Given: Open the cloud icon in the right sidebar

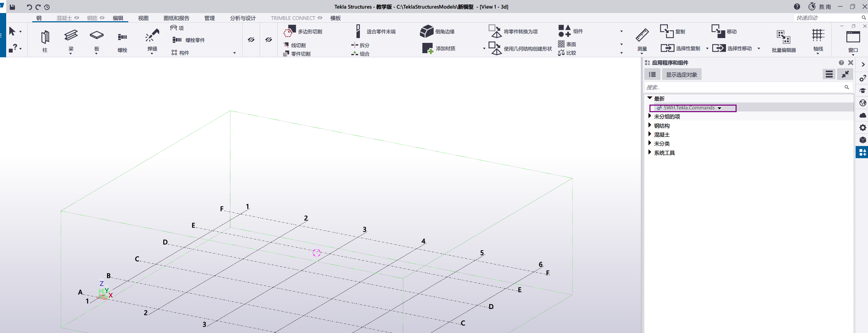Looking at the screenshot, I should pyautogui.click(x=863, y=115).
